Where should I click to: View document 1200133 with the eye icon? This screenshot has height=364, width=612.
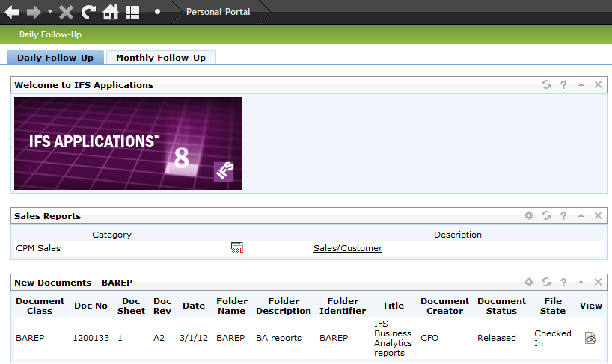click(x=590, y=338)
